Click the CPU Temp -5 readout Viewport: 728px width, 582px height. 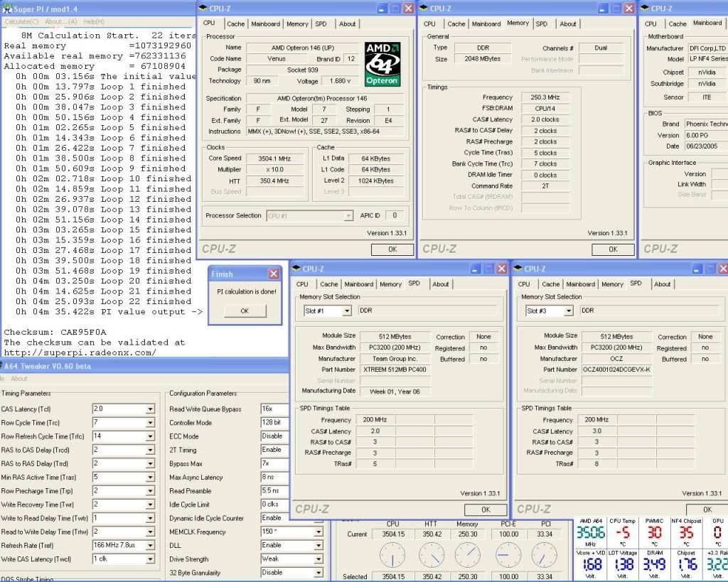click(x=622, y=532)
